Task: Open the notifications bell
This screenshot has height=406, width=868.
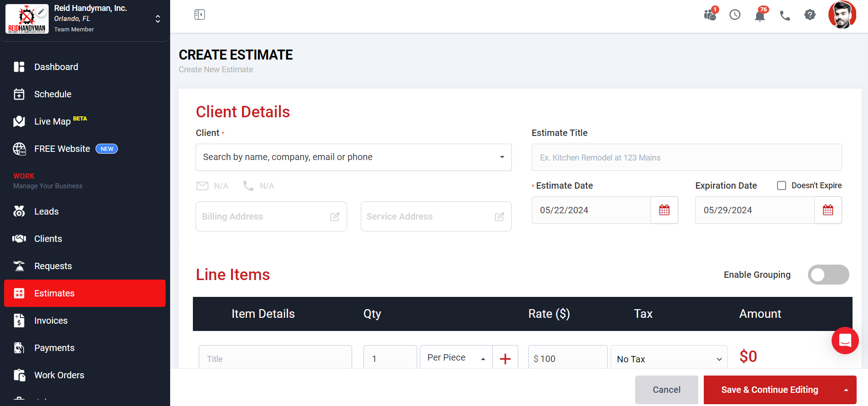Action: pyautogui.click(x=760, y=16)
